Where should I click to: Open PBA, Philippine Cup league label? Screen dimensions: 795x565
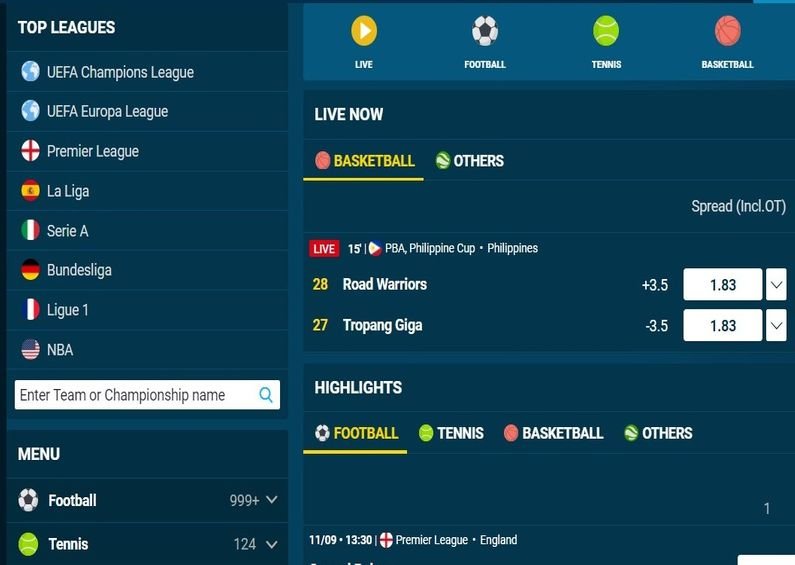click(x=430, y=249)
